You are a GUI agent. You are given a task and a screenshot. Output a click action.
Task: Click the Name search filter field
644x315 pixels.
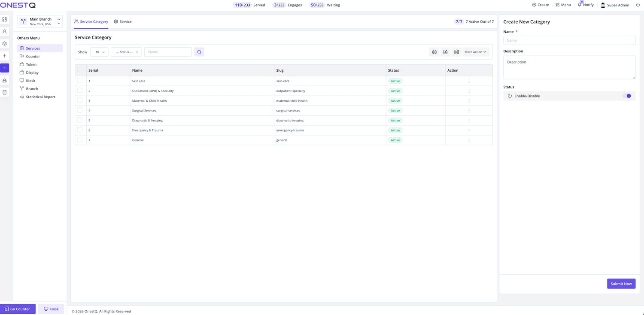pos(168,52)
